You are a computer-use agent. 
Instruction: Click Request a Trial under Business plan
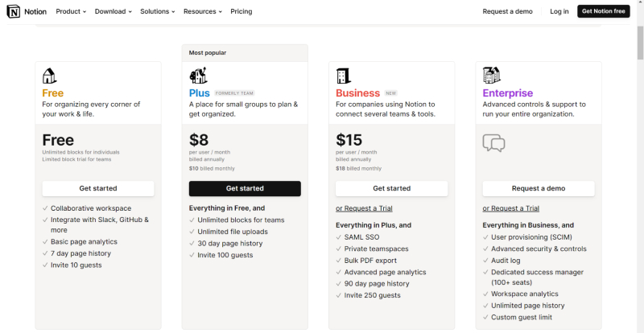(364, 208)
